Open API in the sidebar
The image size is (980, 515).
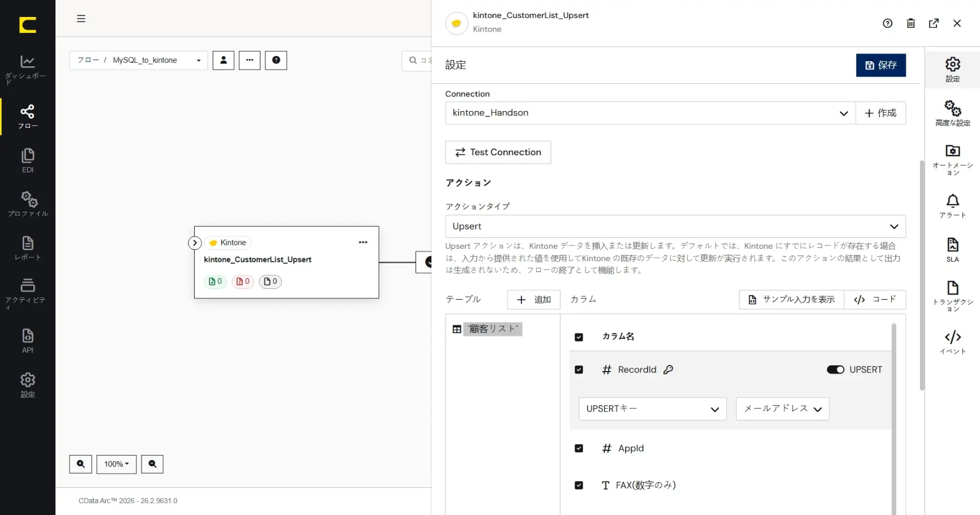click(27, 341)
